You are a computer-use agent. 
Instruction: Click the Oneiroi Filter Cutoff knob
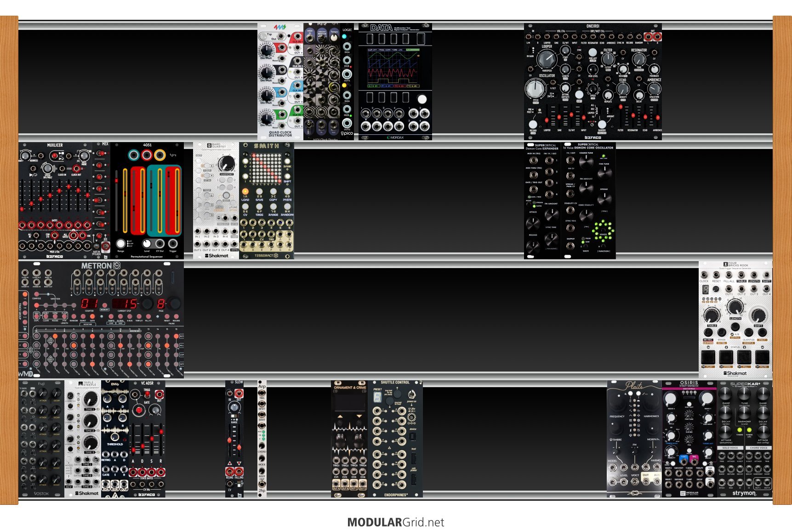click(x=608, y=58)
